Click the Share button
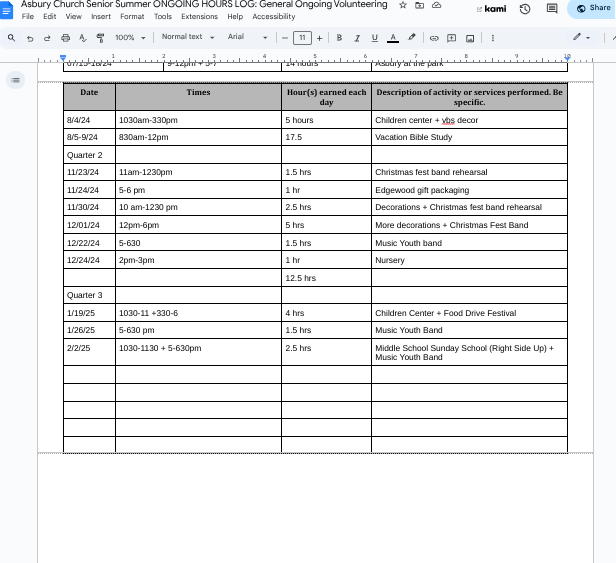 [593, 8]
